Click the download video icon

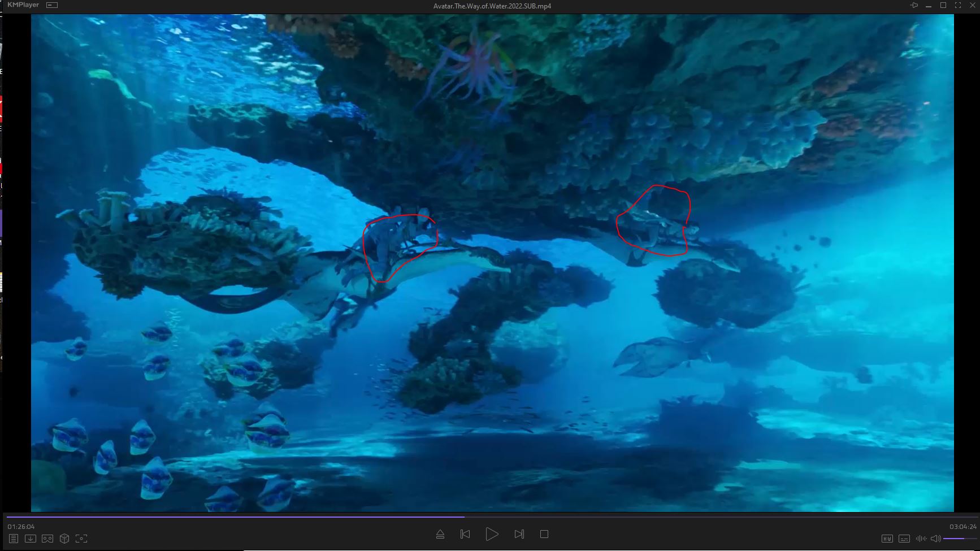(x=31, y=539)
